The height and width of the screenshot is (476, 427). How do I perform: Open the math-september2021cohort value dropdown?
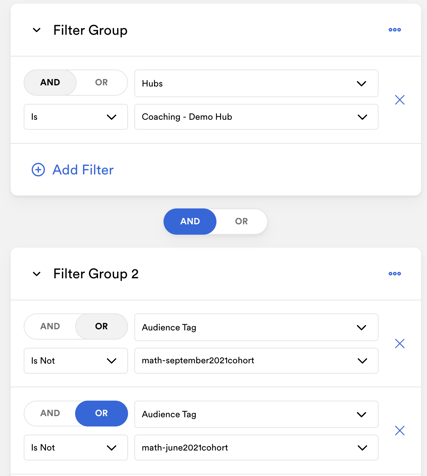[x=256, y=361]
